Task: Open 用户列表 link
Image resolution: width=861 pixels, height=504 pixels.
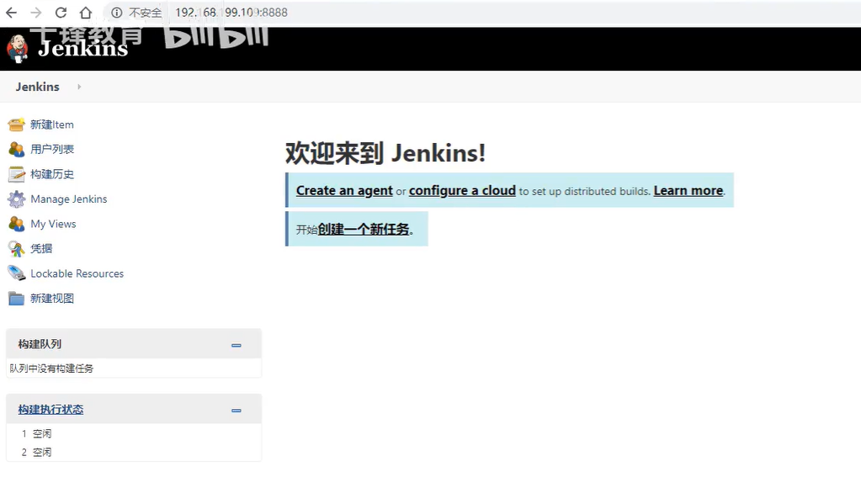Action: (52, 149)
